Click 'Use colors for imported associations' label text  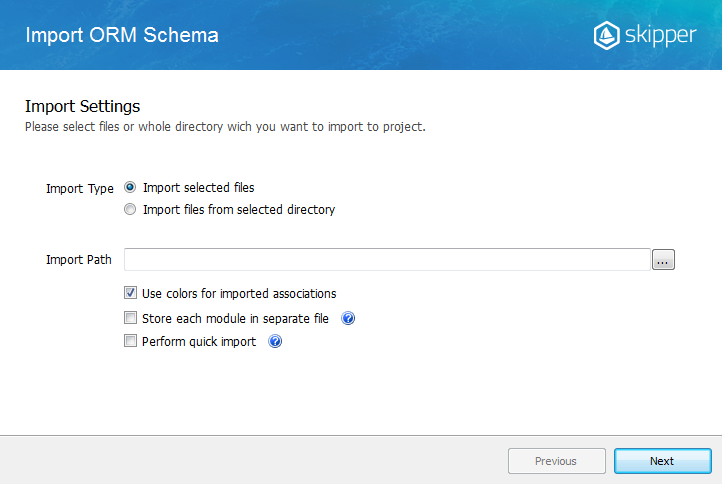click(239, 294)
